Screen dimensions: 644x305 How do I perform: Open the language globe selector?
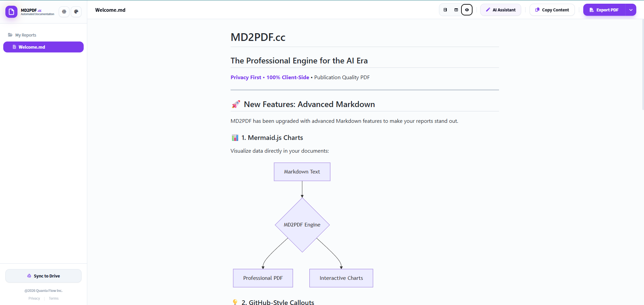(64, 12)
